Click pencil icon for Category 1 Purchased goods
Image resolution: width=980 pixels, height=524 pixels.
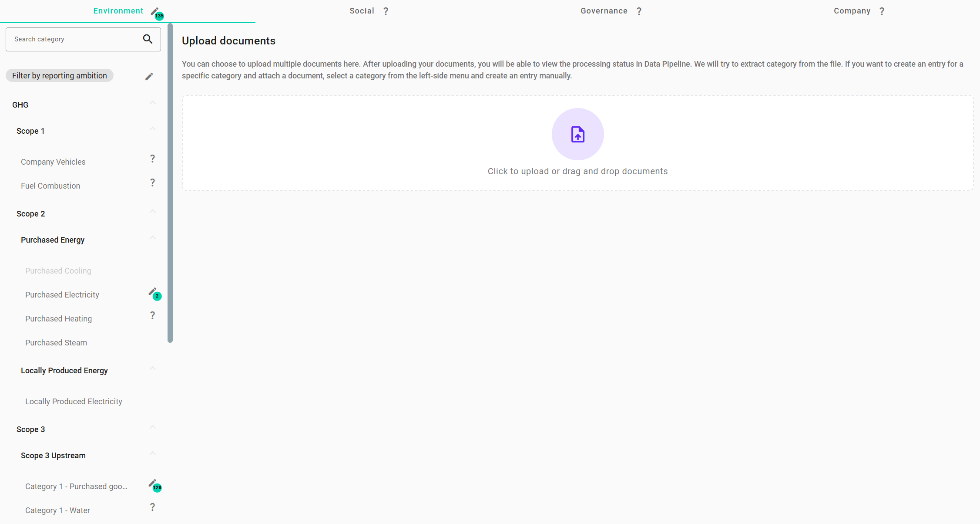152,483
